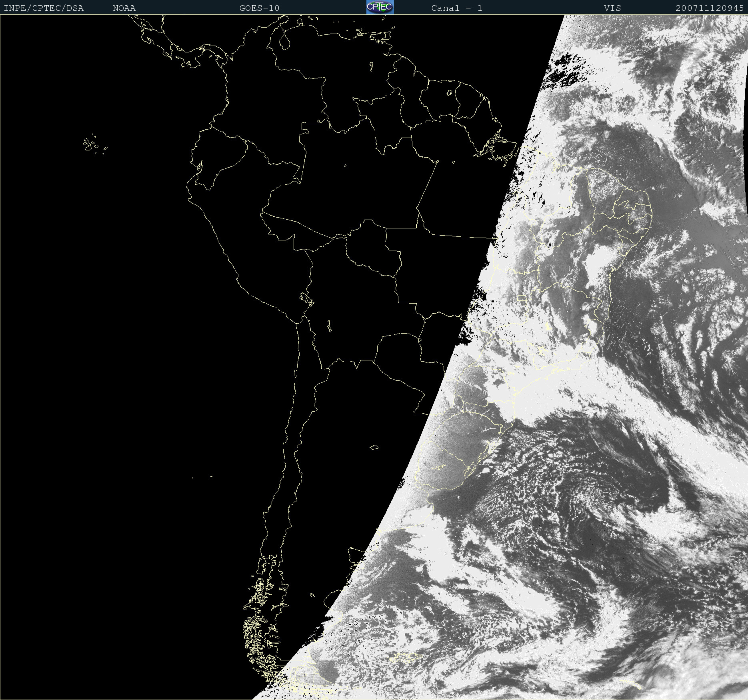Screen dimensions: 748x700
Task: Select the INPE/CPTEC/DSA header label
Action: click(x=44, y=8)
